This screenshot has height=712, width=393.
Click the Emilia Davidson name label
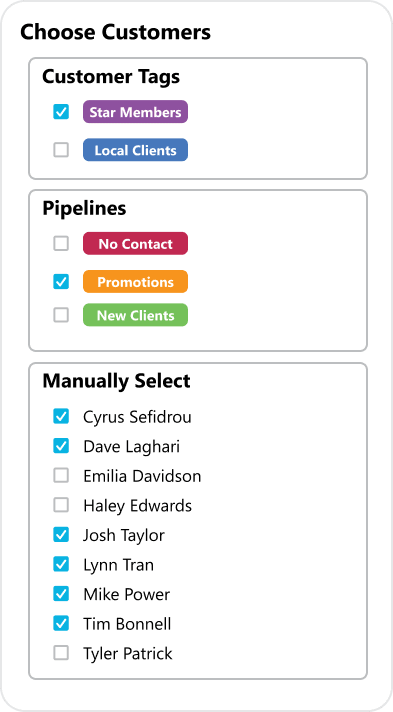click(x=142, y=476)
